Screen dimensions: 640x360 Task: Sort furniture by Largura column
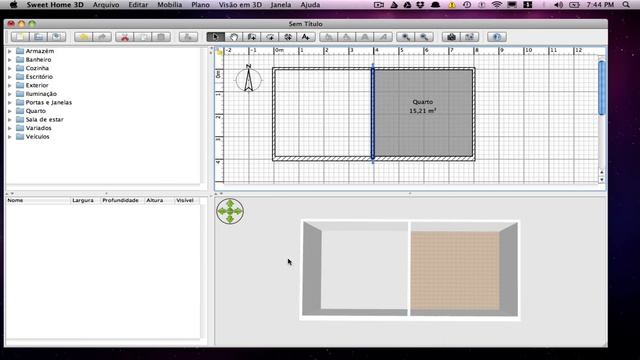click(85, 200)
